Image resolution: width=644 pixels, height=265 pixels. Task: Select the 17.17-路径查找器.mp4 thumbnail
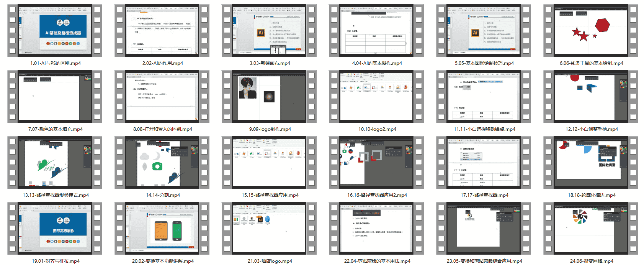[484, 163]
